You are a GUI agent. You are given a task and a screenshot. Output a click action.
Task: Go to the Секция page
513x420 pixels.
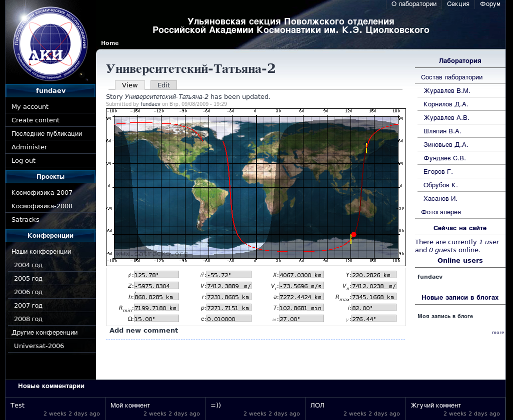[x=458, y=4]
